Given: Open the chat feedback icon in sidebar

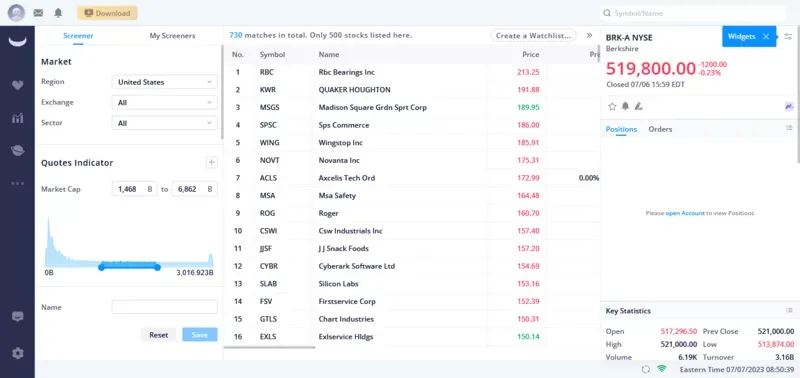Looking at the screenshot, I should (x=17, y=317).
